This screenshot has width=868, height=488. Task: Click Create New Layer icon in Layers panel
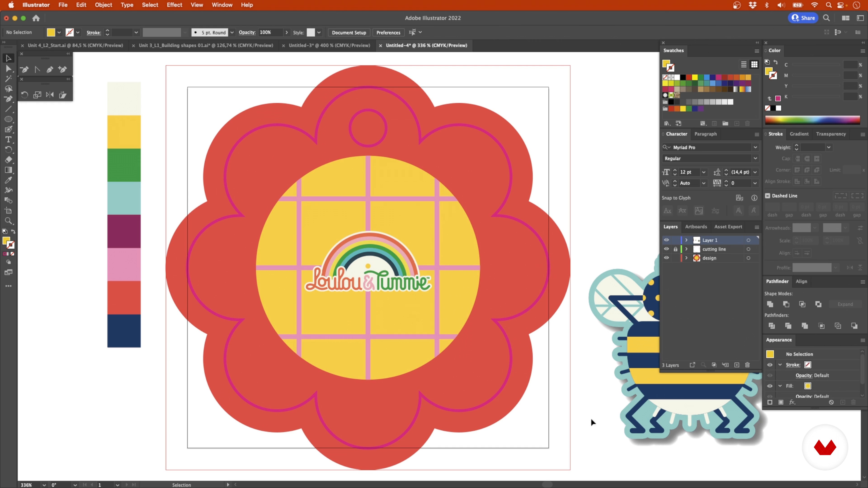tap(737, 365)
